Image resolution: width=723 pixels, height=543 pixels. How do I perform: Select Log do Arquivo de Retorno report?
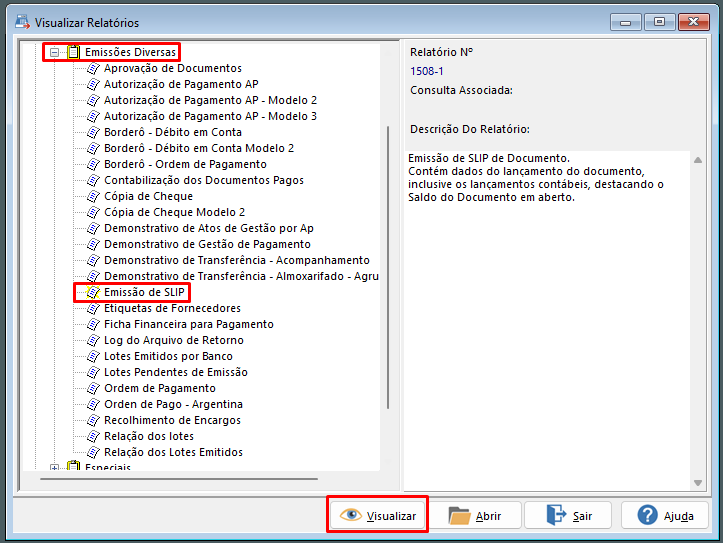point(174,340)
